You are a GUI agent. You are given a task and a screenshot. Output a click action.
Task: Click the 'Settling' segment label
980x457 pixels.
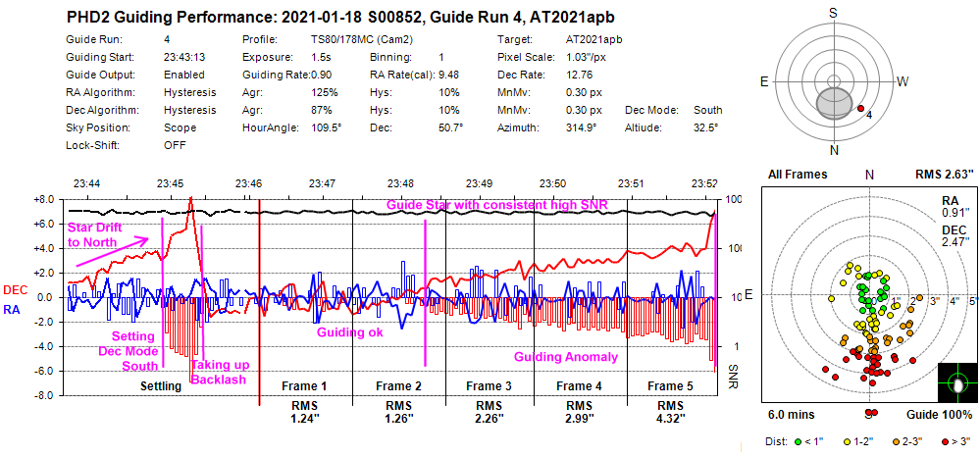[161, 386]
